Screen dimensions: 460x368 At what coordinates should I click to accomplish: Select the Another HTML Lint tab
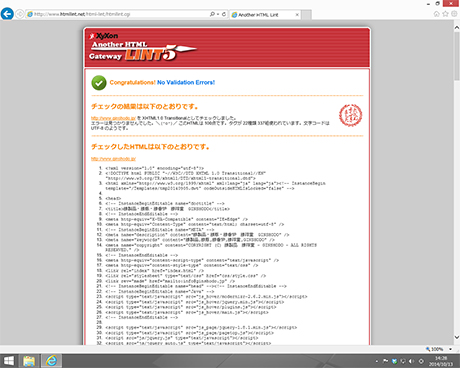(x=262, y=15)
